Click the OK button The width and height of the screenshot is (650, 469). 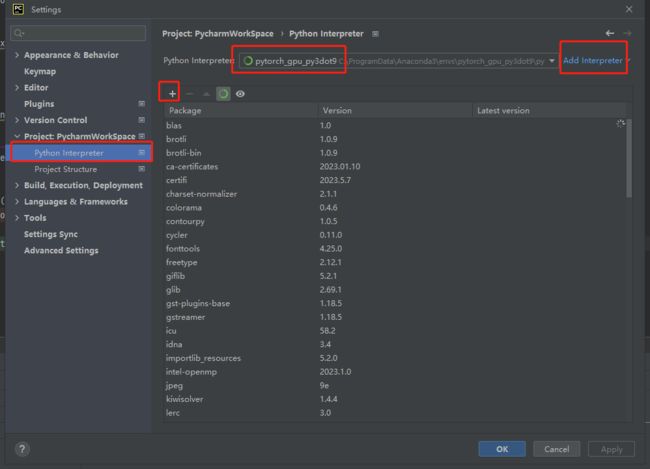pos(502,449)
